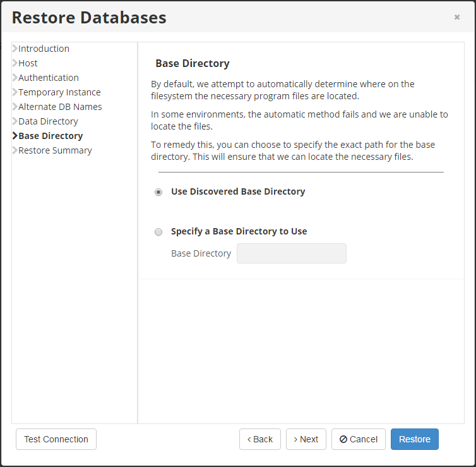Click the chevron icon beside Data Directory

click(x=15, y=121)
